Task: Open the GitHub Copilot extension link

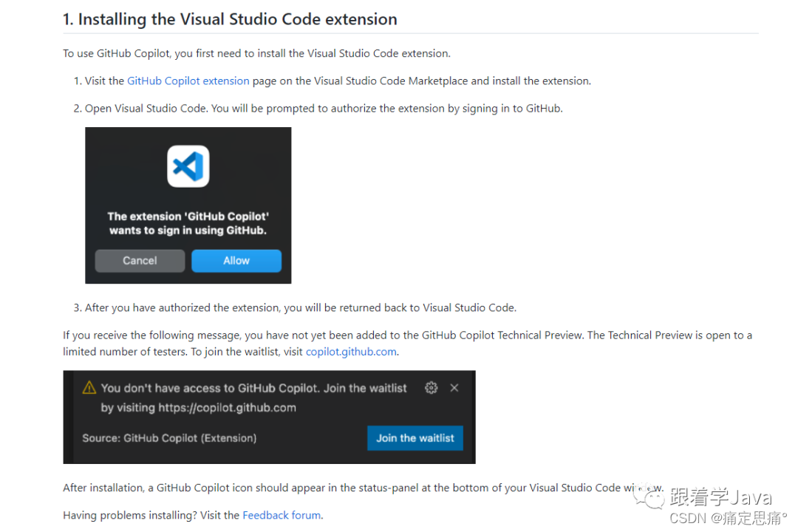Action: (x=188, y=81)
